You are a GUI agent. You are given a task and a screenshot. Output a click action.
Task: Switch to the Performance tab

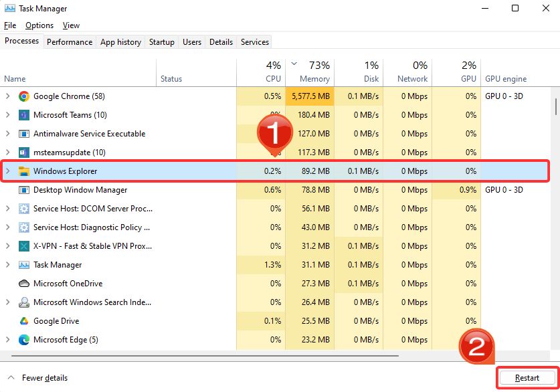pyautogui.click(x=70, y=41)
